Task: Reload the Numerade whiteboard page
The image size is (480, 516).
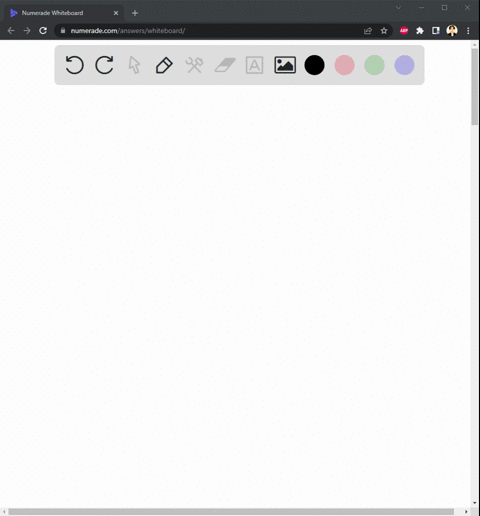Action: click(x=43, y=31)
